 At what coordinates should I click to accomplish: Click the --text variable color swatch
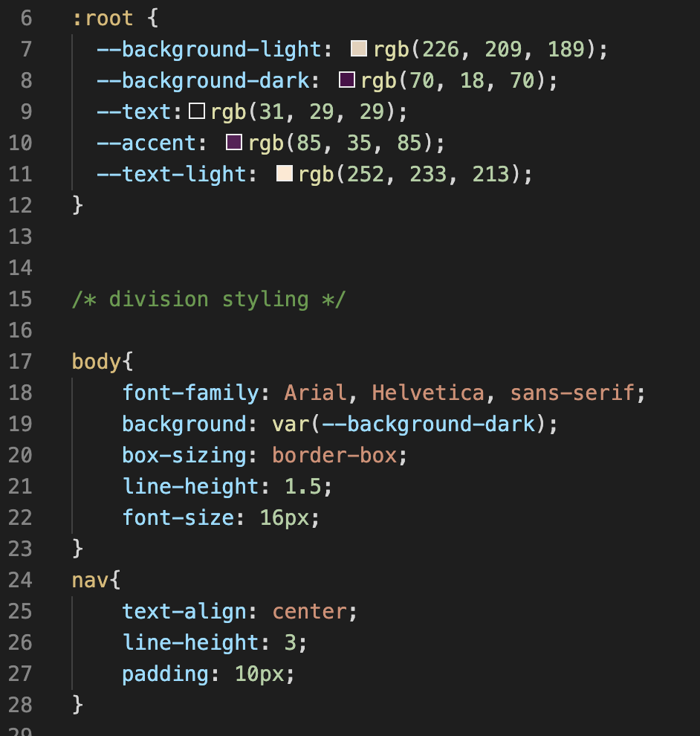pyautogui.click(x=196, y=112)
